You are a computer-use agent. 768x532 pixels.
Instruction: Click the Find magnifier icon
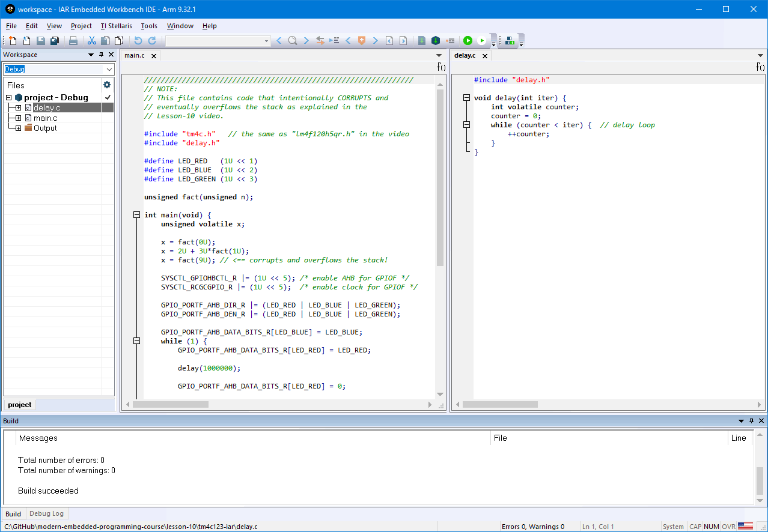click(x=292, y=41)
